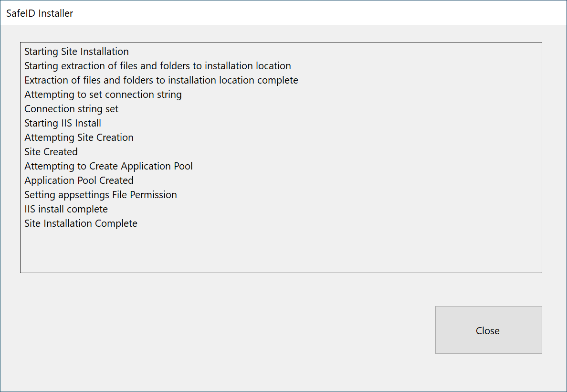The width and height of the screenshot is (567, 392).
Task: Select the 'IIS install complete' line
Action: (66, 209)
